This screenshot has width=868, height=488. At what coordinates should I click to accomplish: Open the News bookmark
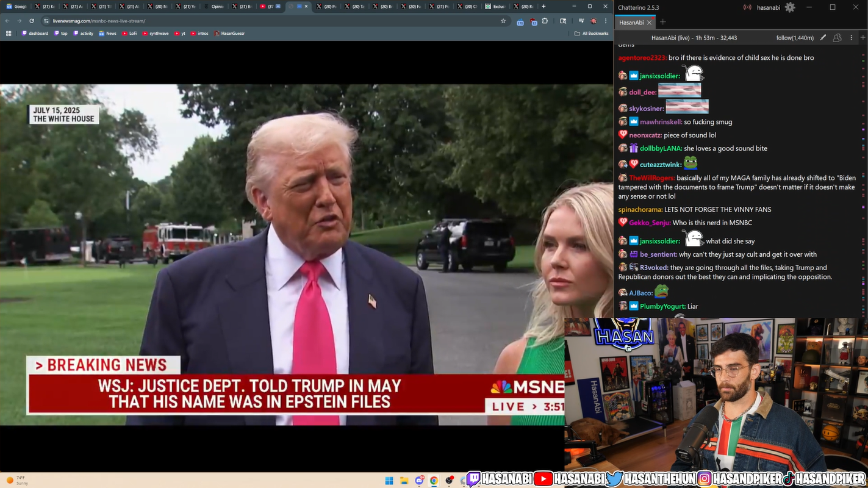pyautogui.click(x=108, y=34)
